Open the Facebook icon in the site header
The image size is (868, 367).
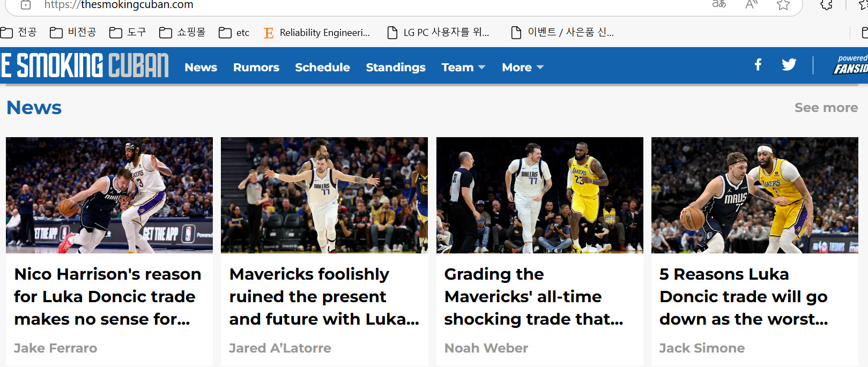pyautogui.click(x=758, y=65)
